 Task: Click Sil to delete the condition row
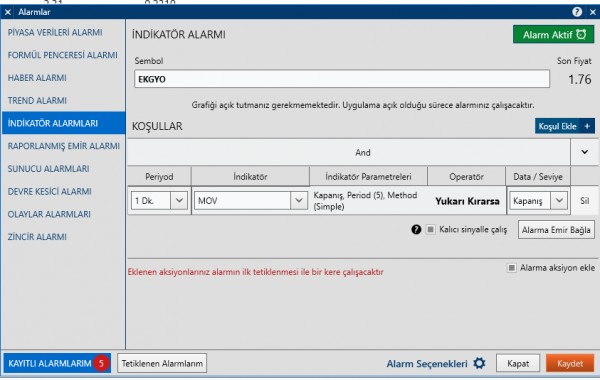coord(584,201)
